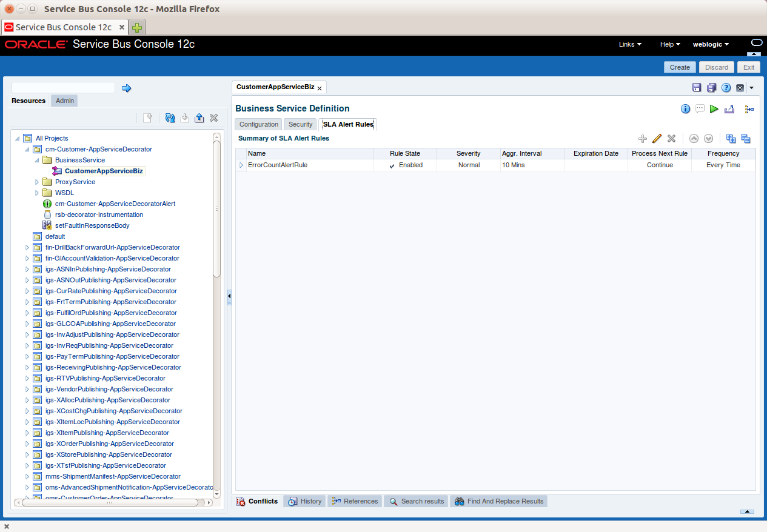Open the References tab in the bottom panel

354,501
